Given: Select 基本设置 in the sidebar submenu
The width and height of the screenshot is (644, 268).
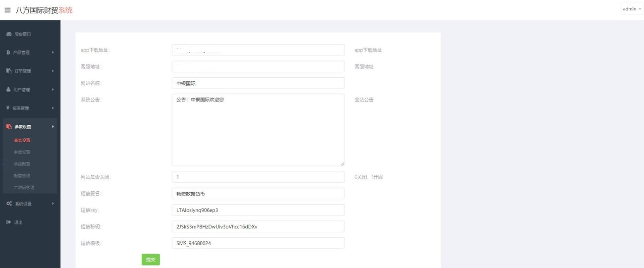Looking at the screenshot, I should click(22, 140).
